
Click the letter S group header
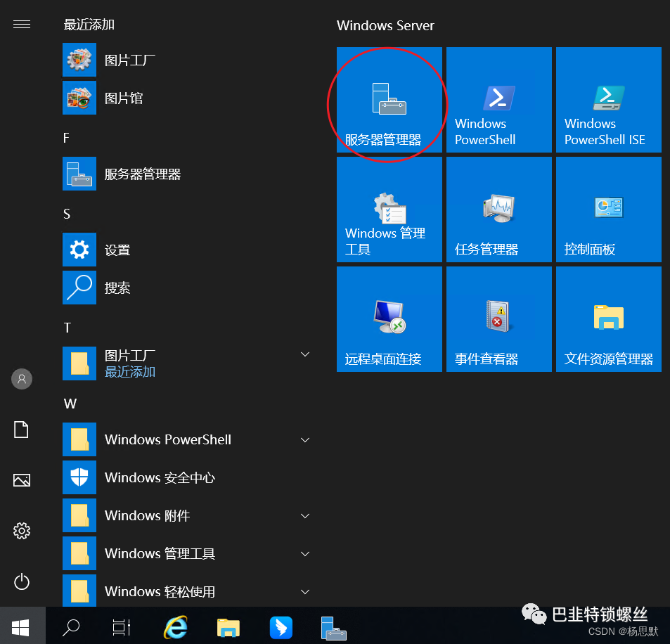point(67,214)
